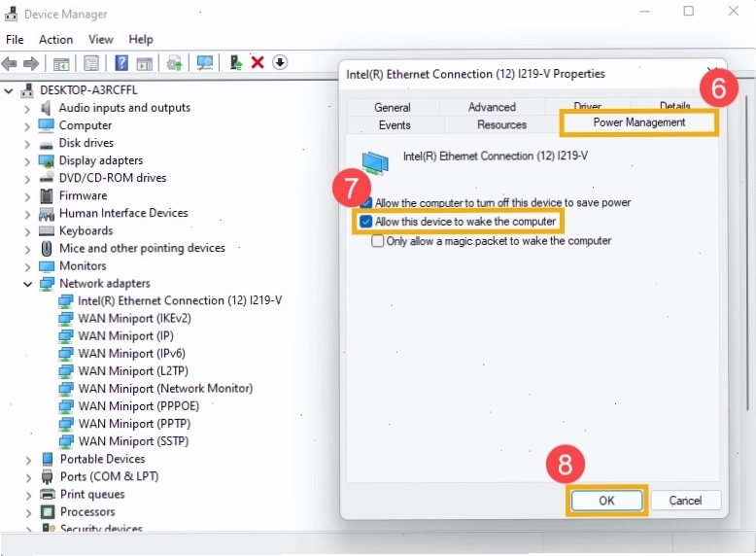Image resolution: width=756 pixels, height=556 pixels.
Task: Select WAN Miniport (PPPOE) adapter
Action: tap(139, 406)
